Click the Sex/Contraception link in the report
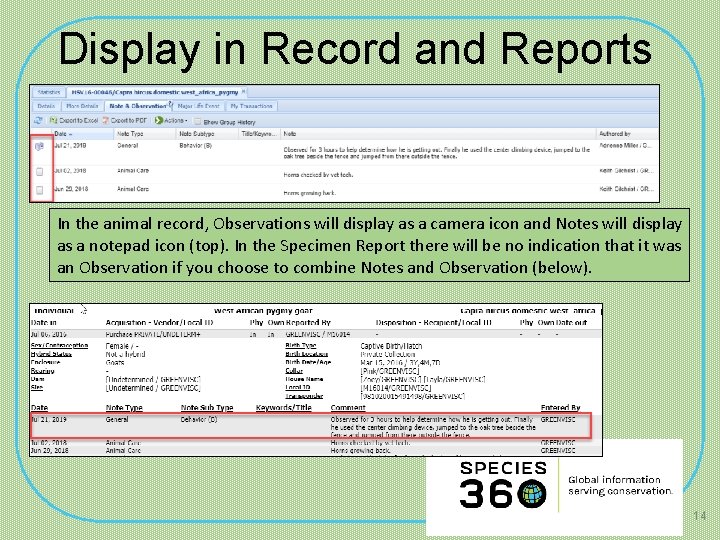This screenshot has height=540, width=720. click(x=59, y=345)
